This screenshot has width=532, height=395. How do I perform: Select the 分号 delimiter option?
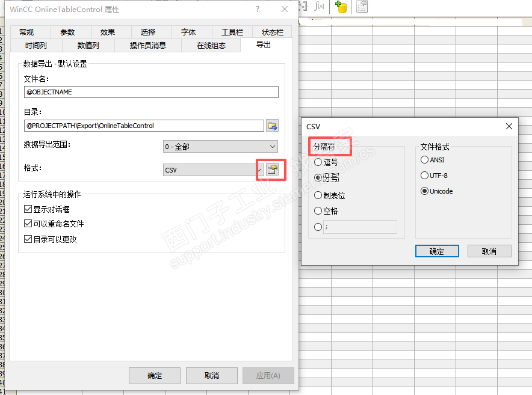[326, 178]
